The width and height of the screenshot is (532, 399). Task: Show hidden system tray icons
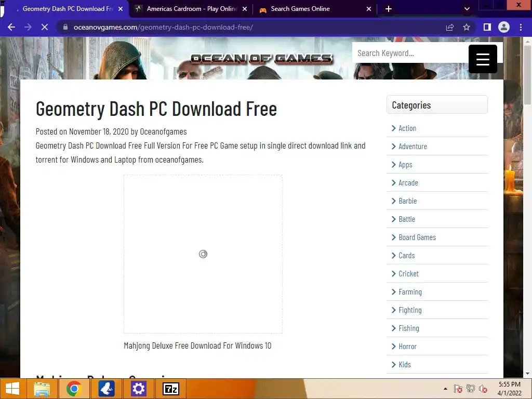click(445, 389)
